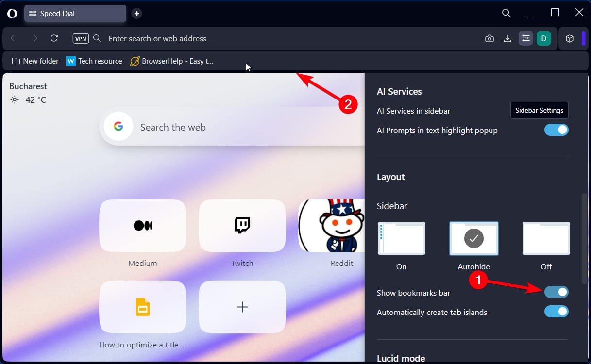Open the New folder bookmarks folder
Image resolution: width=591 pixels, height=364 pixels.
(35, 61)
